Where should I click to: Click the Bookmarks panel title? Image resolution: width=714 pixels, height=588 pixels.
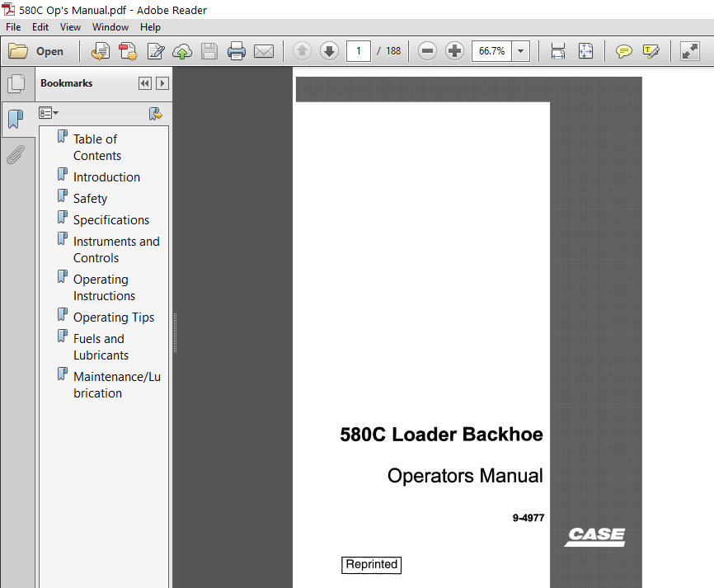[x=67, y=83]
